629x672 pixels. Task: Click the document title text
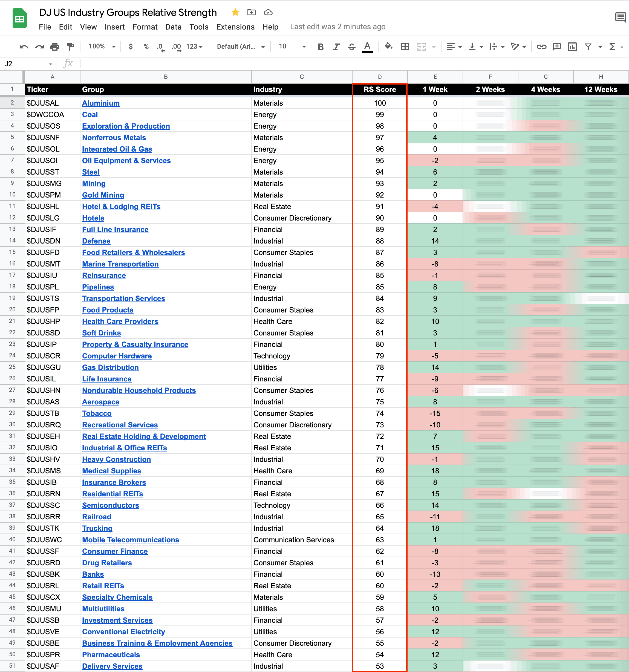128,13
